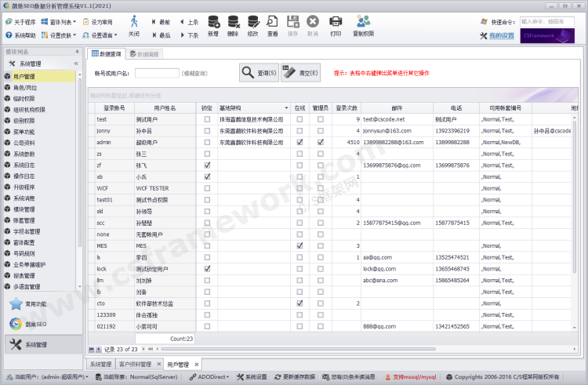Click 系统设置 in status bar
The height and width of the screenshot is (385, 588).
click(x=252, y=376)
